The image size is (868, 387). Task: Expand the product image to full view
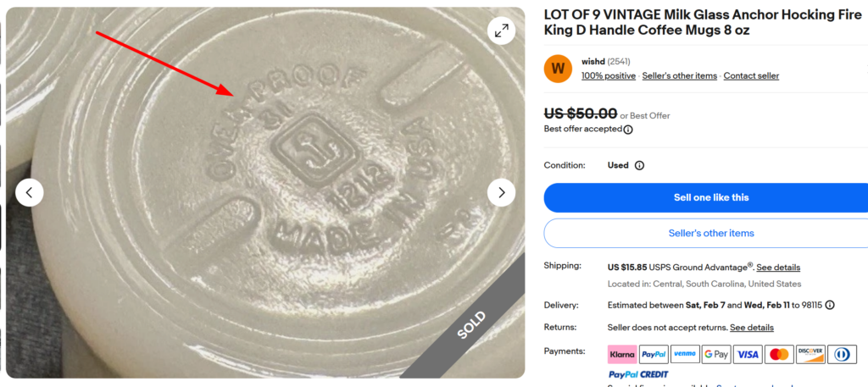(501, 31)
